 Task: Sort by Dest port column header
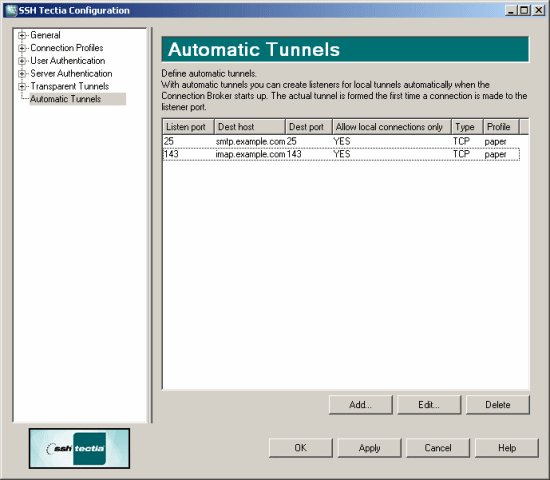309,127
